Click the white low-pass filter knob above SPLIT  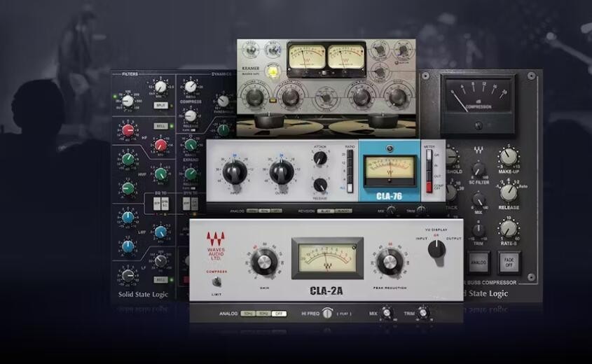point(161,86)
